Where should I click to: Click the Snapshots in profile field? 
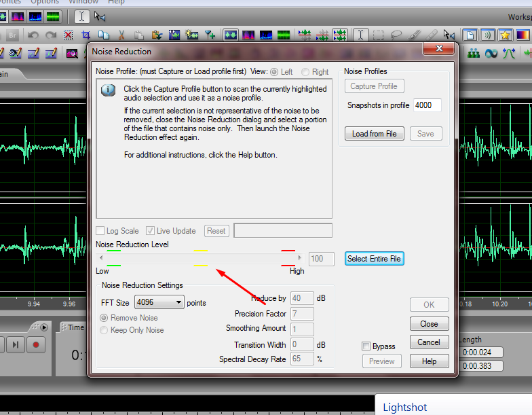click(x=427, y=105)
